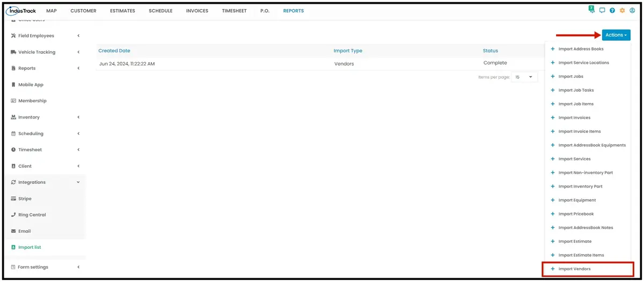Open the orange settings gear icon

pos(623,10)
